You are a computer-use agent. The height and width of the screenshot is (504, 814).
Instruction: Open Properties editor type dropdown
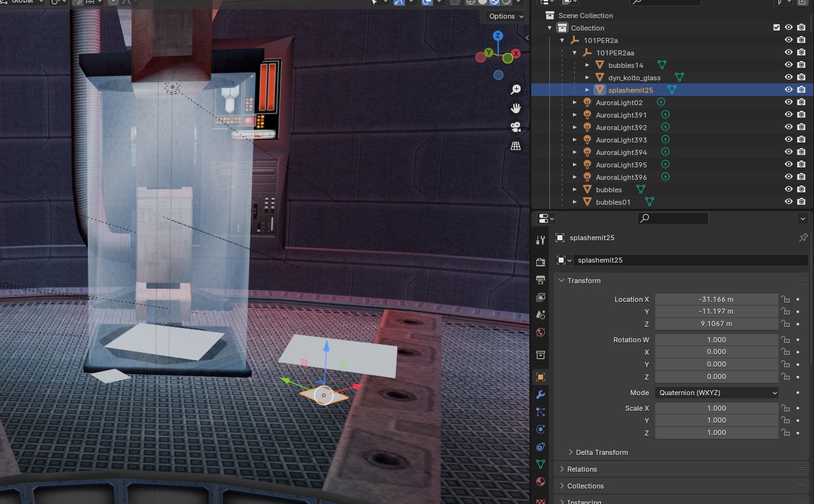547,218
